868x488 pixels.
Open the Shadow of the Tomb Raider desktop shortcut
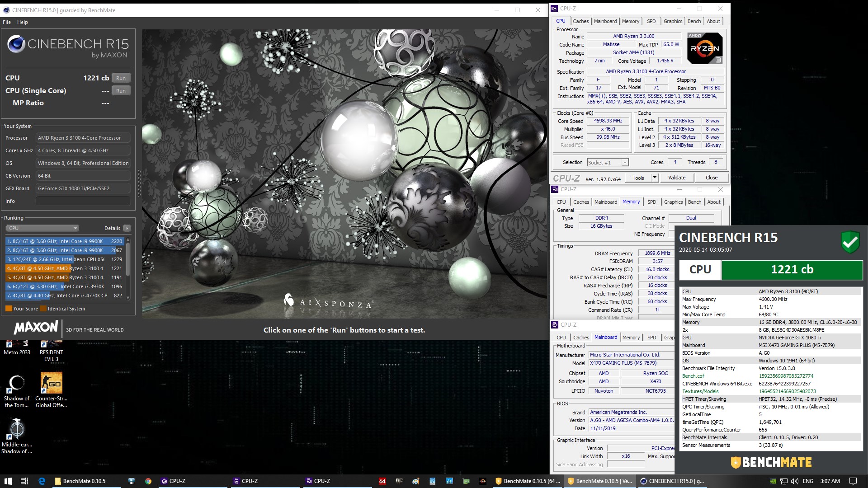tap(17, 391)
